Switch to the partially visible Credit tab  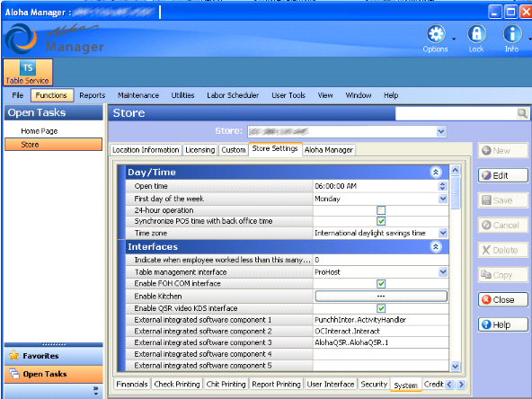tap(433, 384)
